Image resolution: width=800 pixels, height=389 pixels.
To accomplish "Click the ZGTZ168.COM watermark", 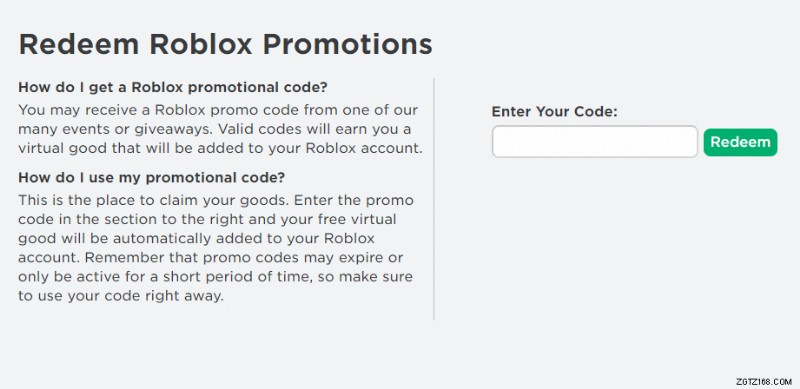I will pos(764,381).
